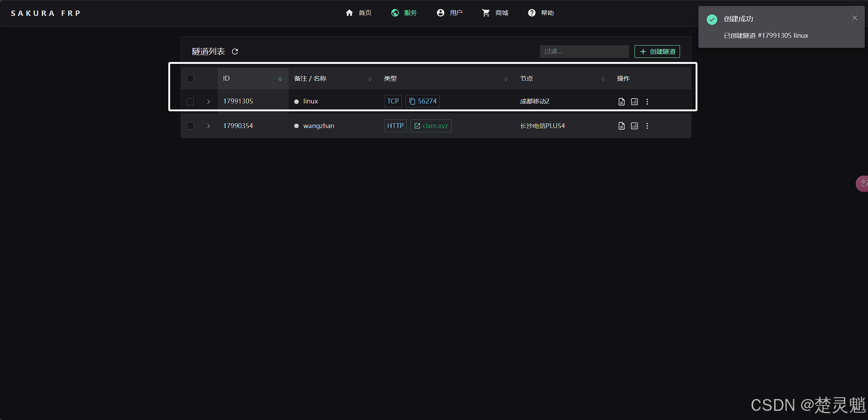Sort by 备注 / 名称 column arrow
868x420 pixels.
(370, 79)
